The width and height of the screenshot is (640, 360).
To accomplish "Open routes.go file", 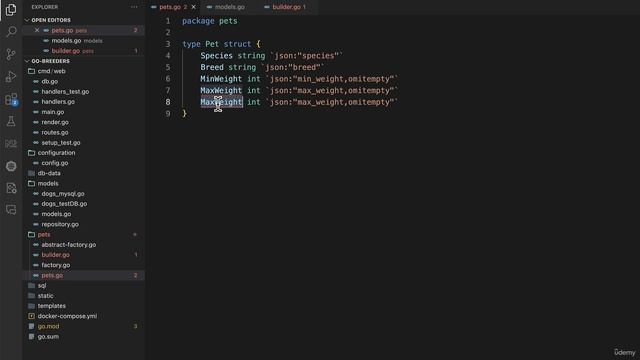I will (x=55, y=132).
